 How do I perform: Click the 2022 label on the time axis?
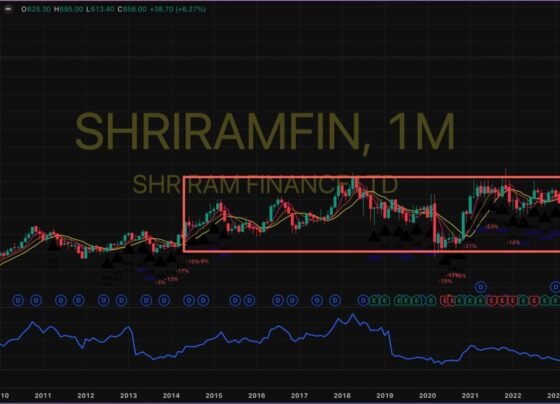(x=513, y=395)
